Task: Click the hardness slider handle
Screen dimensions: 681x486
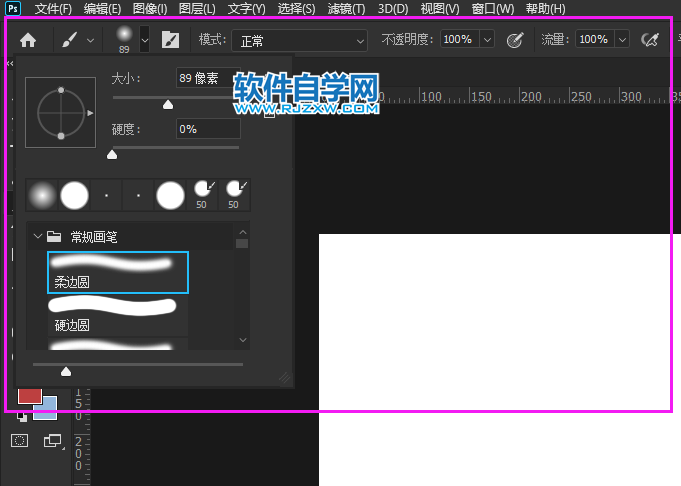Action: (112, 155)
